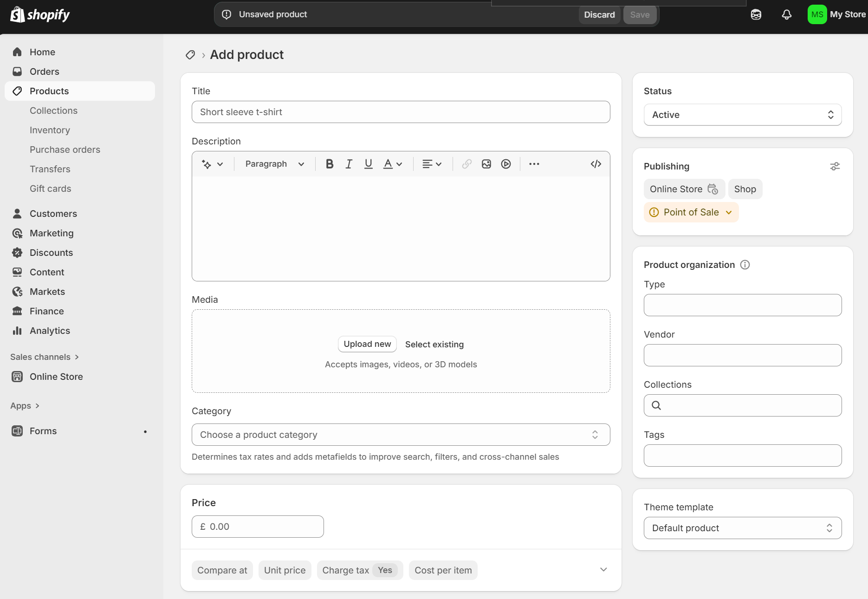Click inside the product Title field
868x599 pixels.
click(x=401, y=111)
